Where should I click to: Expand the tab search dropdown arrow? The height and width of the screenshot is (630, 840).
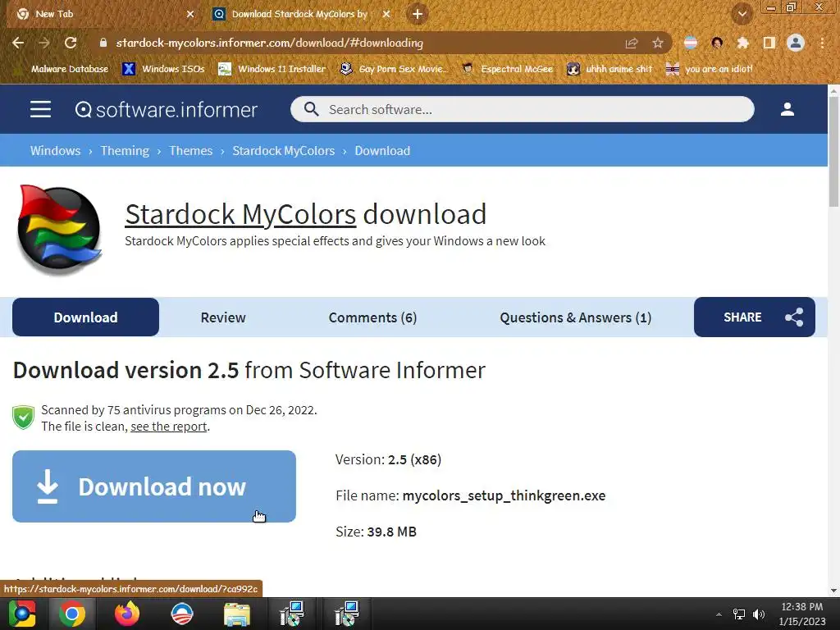(x=742, y=13)
